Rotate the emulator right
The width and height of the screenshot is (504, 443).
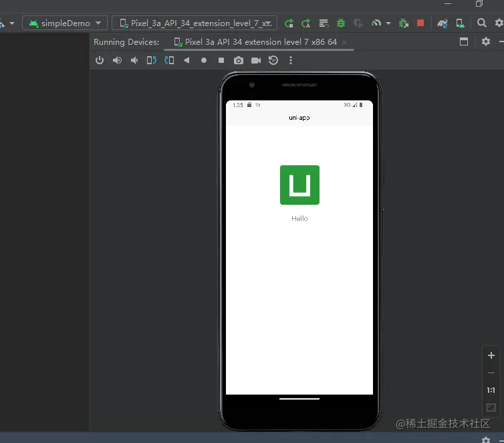click(x=169, y=60)
